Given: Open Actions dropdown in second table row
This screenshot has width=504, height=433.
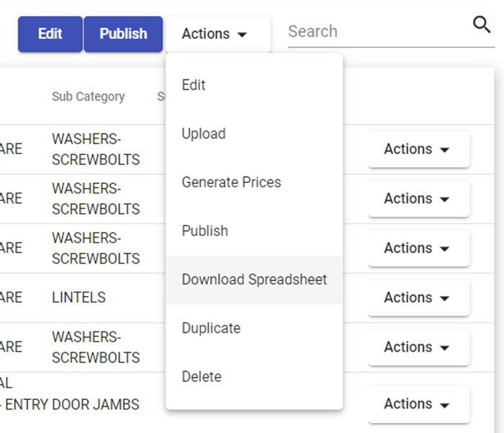Looking at the screenshot, I should (418, 199).
